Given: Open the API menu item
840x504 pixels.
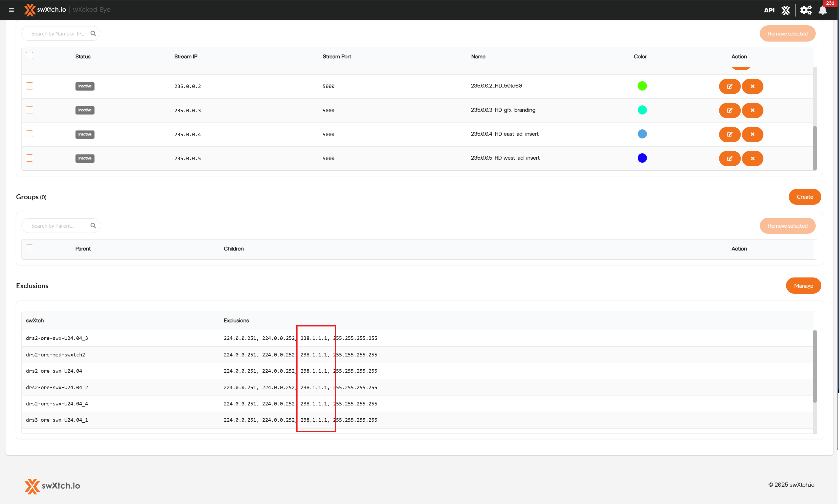Looking at the screenshot, I should pos(769,10).
